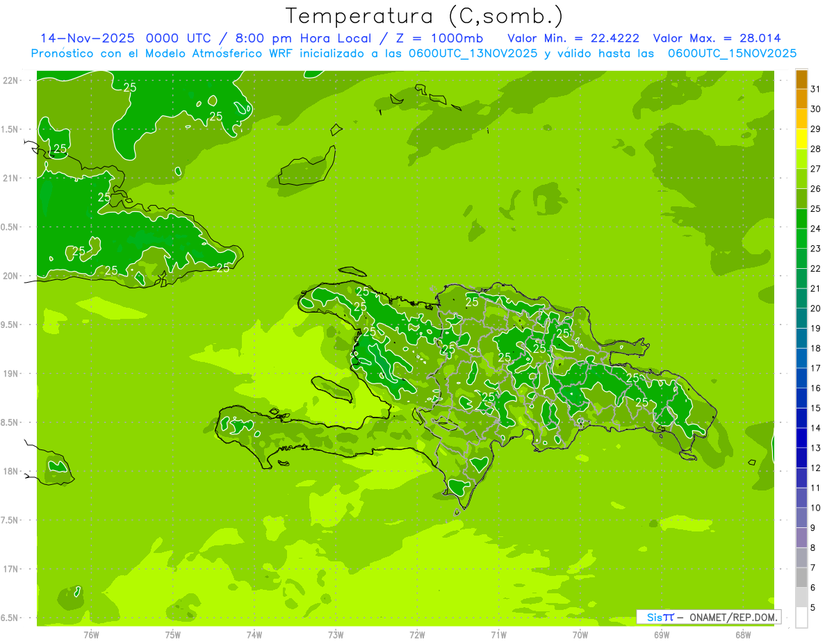834x644 pixels.
Task: Click the 19N latitude axis label
Action: pyautogui.click(x=10, y=374)
